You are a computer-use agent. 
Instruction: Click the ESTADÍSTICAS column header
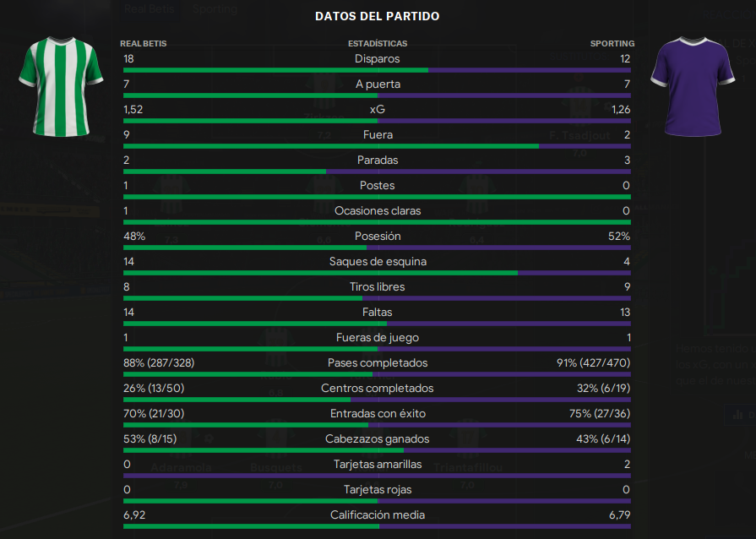click(x=378, y=43)
